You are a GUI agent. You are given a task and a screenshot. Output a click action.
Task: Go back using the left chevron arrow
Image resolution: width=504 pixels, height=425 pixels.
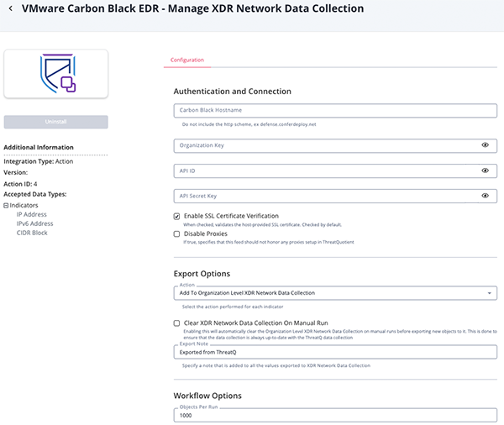[x=11, y=8]
